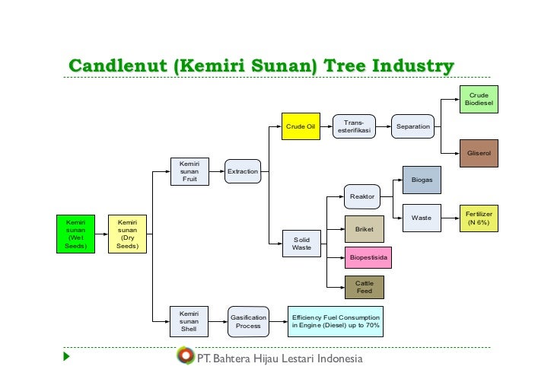The height and width of the screenshot is (392, 554).
Task: Click the Solid Waste box
Action: coord(301,244)
